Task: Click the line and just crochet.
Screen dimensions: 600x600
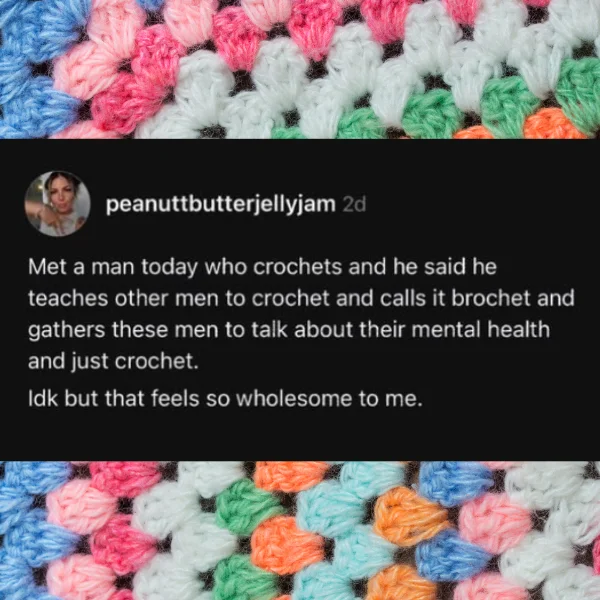Action: (114, 361)
